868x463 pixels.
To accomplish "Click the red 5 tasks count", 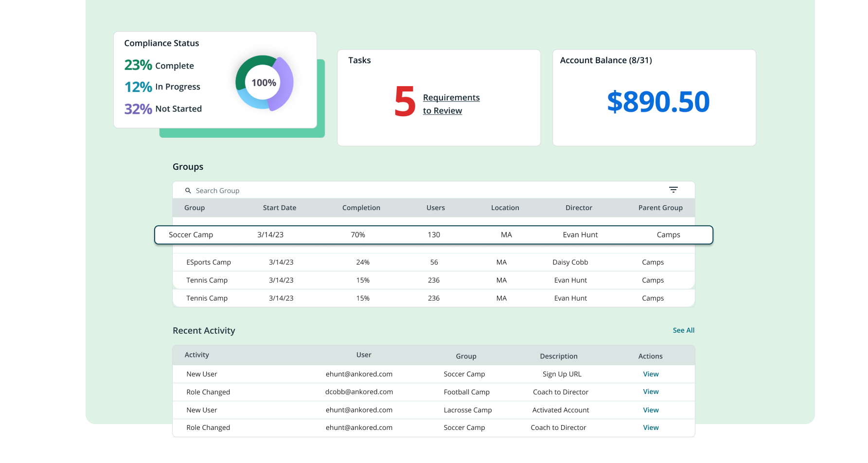I will click(405, 102).
